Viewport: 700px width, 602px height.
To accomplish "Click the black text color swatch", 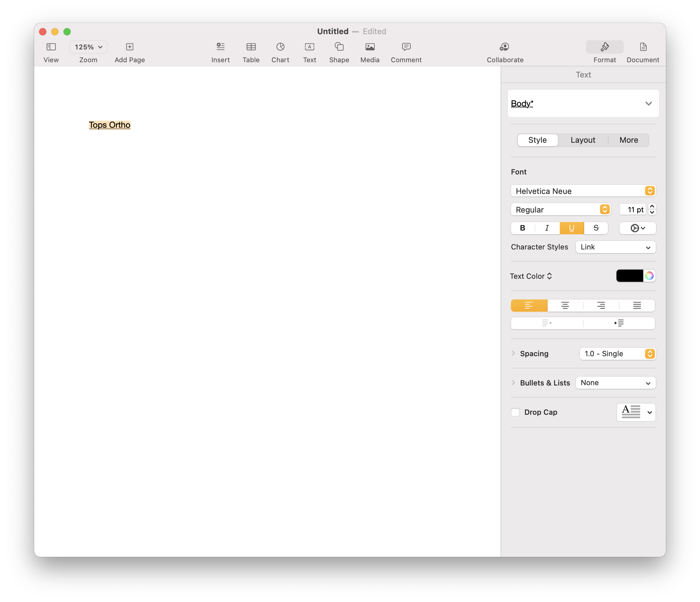I will pos(629,276).
